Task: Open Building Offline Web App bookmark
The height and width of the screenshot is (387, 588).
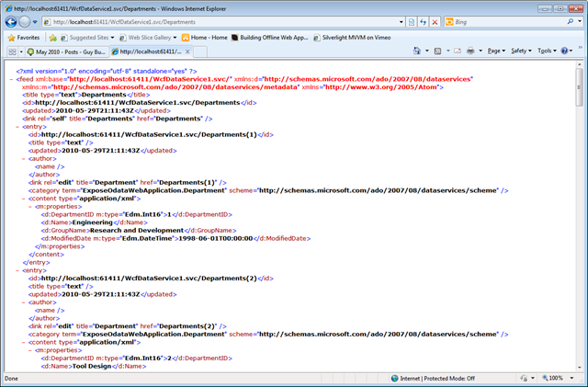Action: click(269, 38)
